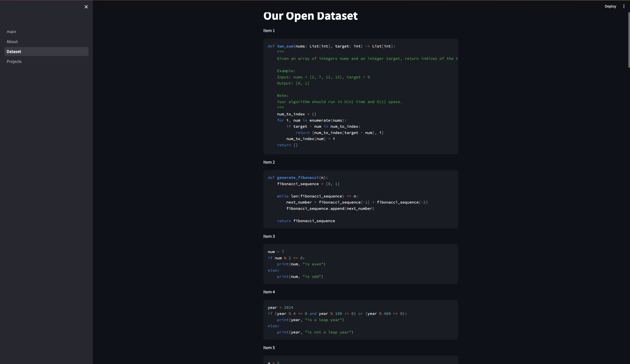The width and height of the screenshot is (630, 364).
Task: Click the page's vertical scrollbar thumb
Action: (629, 40)
